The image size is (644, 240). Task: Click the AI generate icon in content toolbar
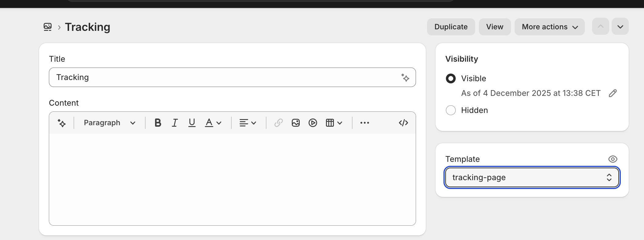[62, 123]
